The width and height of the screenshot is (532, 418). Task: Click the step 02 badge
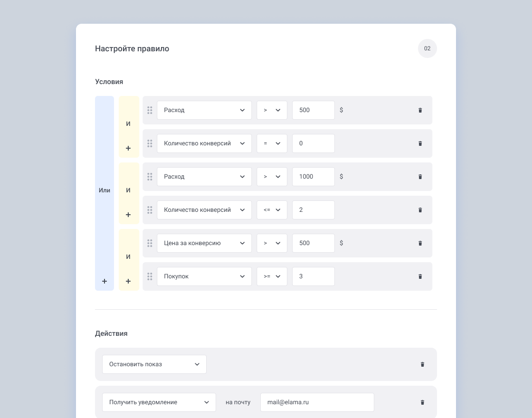(x=427, y=48)
